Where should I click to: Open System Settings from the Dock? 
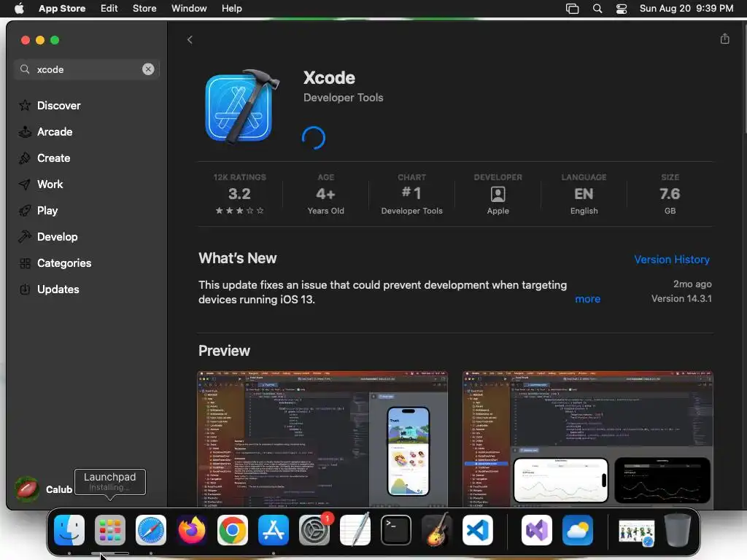pos(314,530)
